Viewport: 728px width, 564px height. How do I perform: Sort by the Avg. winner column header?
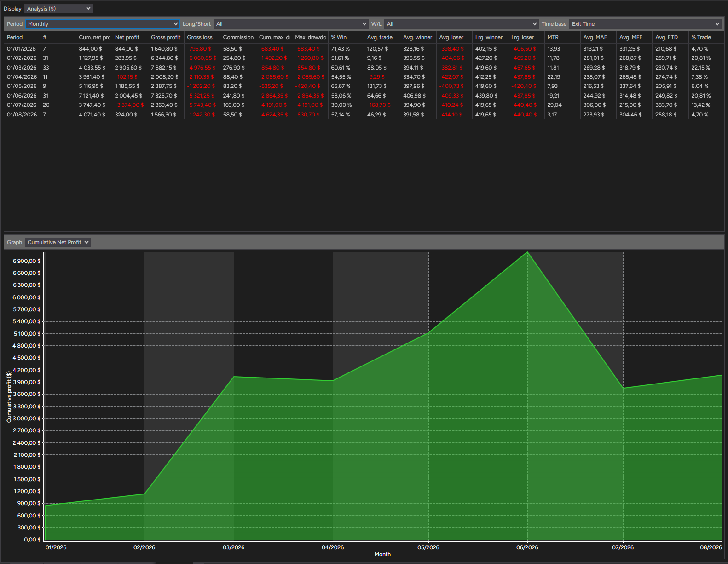click(x=418, y=37)
